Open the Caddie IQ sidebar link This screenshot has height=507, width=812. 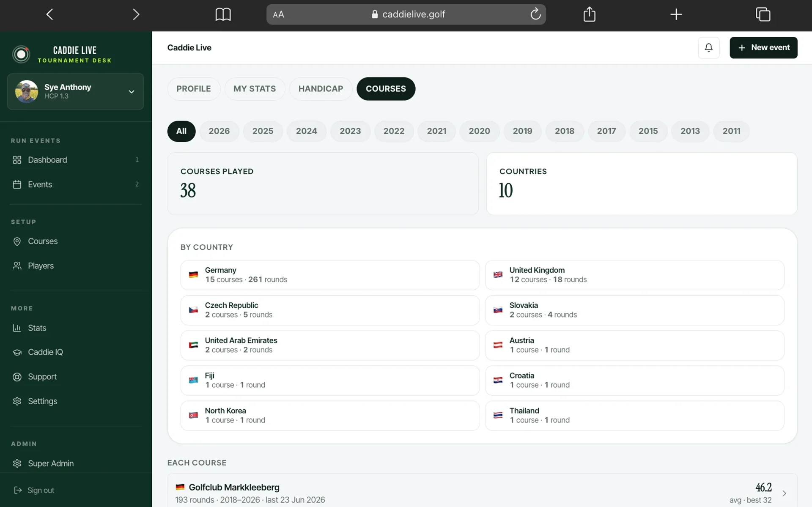pos(75,352)
